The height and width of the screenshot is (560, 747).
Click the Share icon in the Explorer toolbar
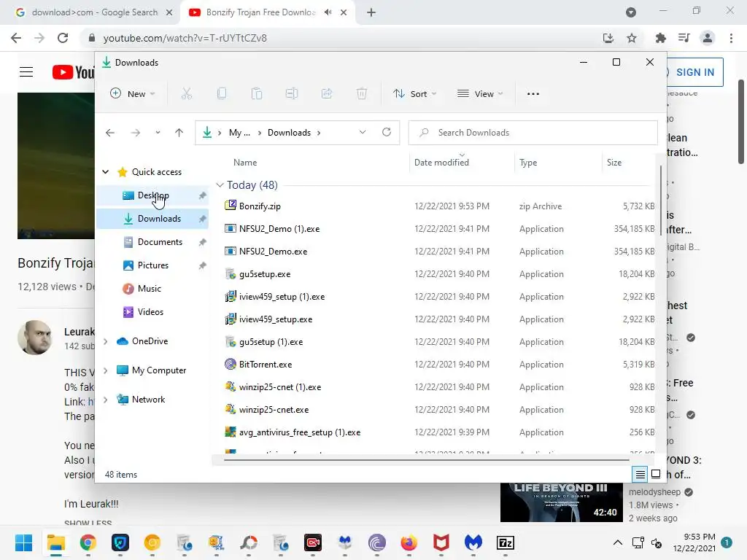327,94
